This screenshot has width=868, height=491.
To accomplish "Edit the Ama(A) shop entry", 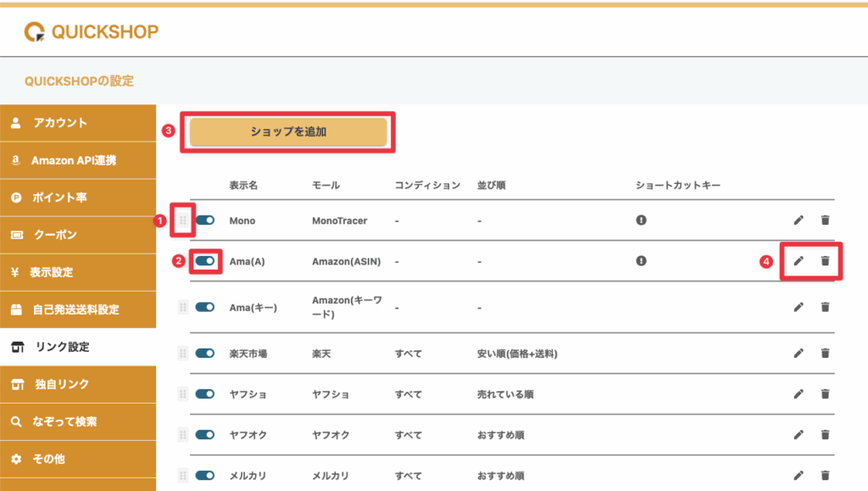I will point(798,261).
